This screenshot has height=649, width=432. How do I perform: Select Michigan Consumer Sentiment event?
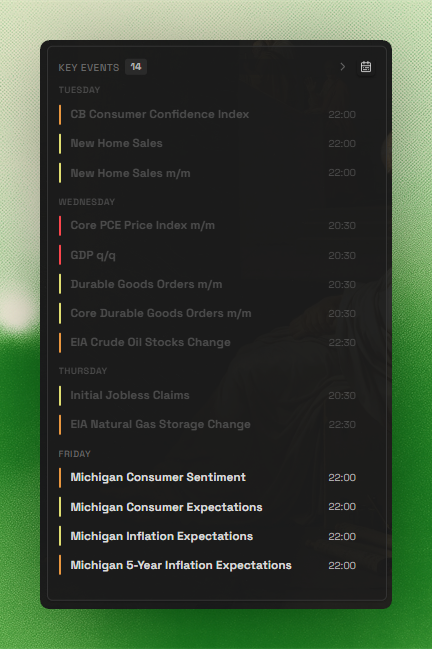[208, 477]
